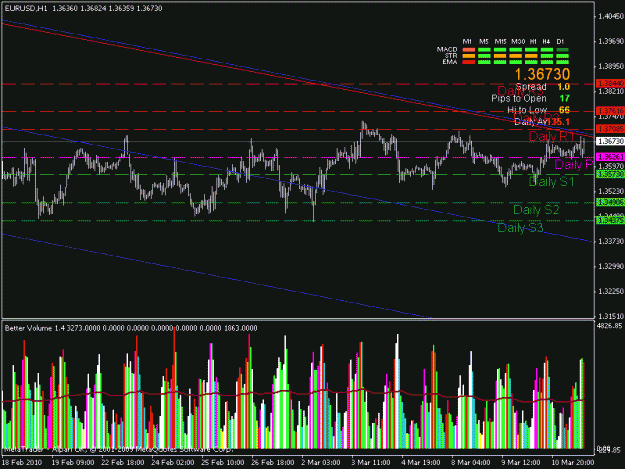The height and width of the screenshot is (469, 625).
Task: Click the Pips to Open label
Action: coord(519,98)
